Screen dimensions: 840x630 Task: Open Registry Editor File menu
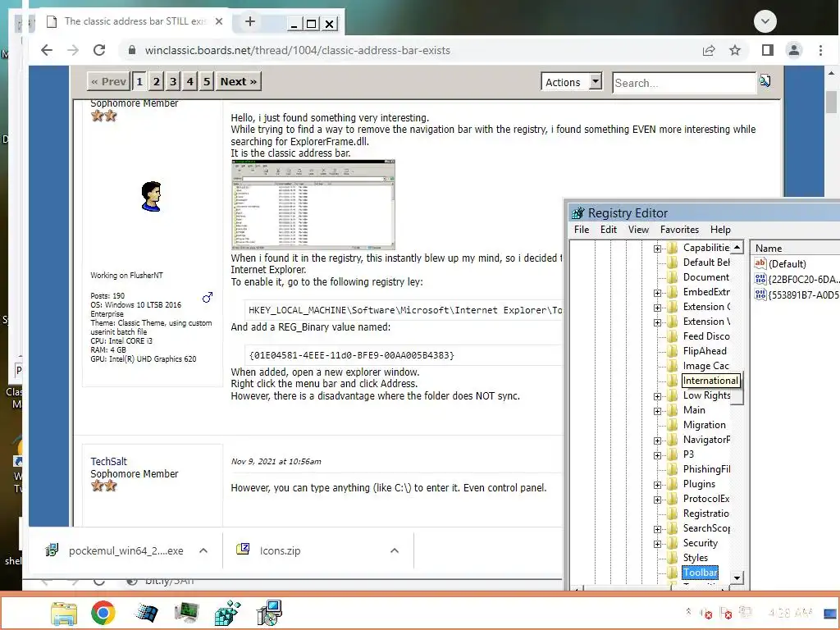tap(582, 230)
